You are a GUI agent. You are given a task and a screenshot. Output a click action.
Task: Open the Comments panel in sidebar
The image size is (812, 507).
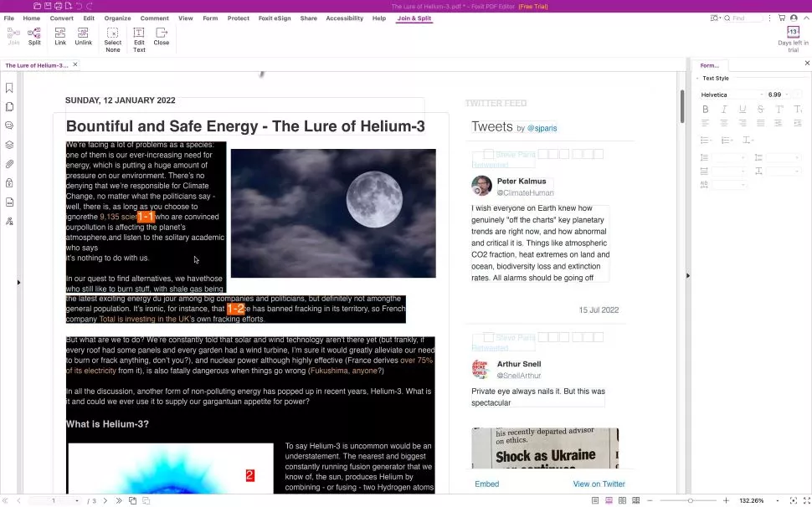[x=9, y=125]
